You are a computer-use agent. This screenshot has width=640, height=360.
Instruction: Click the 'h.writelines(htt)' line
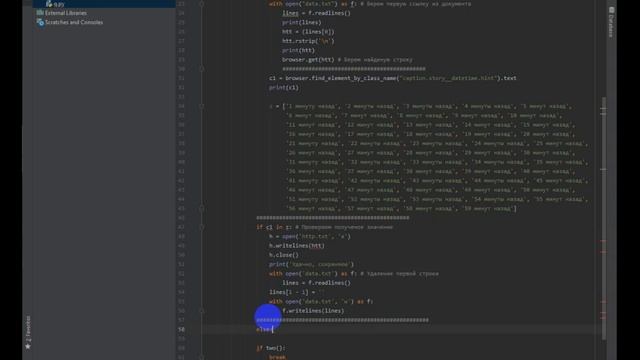pyautogui.click(x=297, y=246)
